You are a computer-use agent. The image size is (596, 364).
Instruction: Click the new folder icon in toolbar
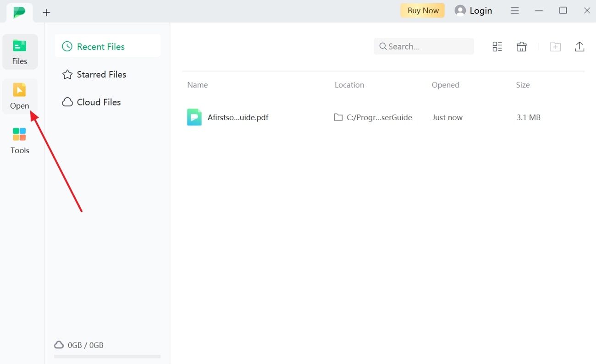point(555,46)
